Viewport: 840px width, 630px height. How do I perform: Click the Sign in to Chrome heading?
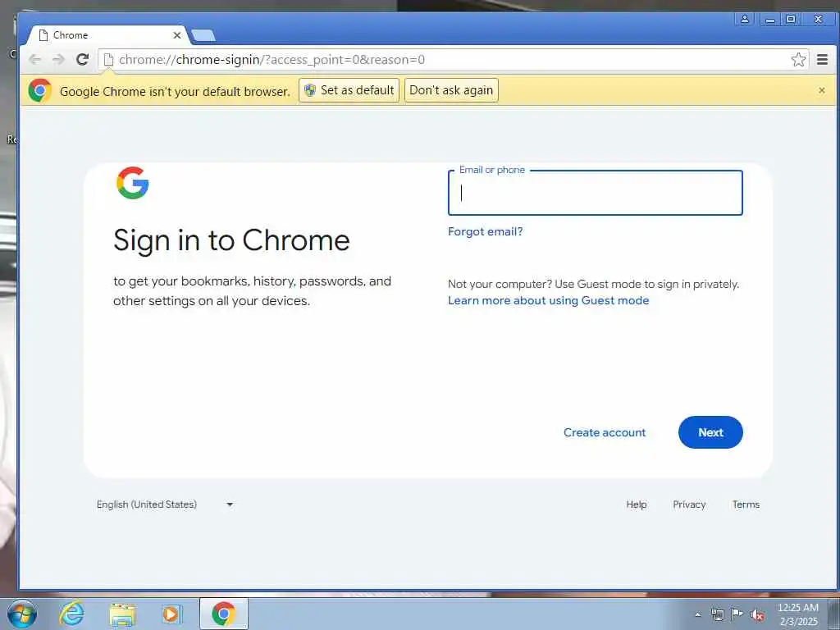(x=231, y=240)
